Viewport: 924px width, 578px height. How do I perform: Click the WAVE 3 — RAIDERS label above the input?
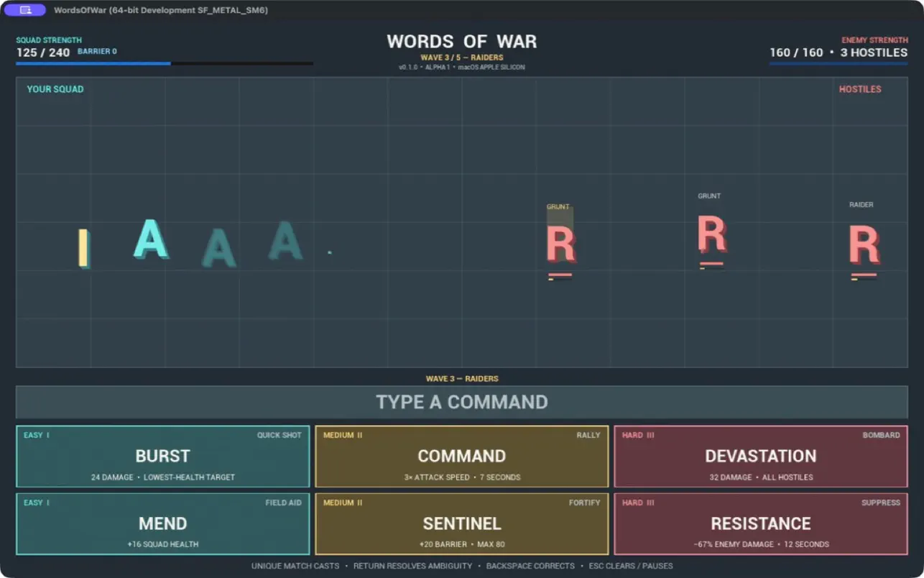tap(462, 378)
